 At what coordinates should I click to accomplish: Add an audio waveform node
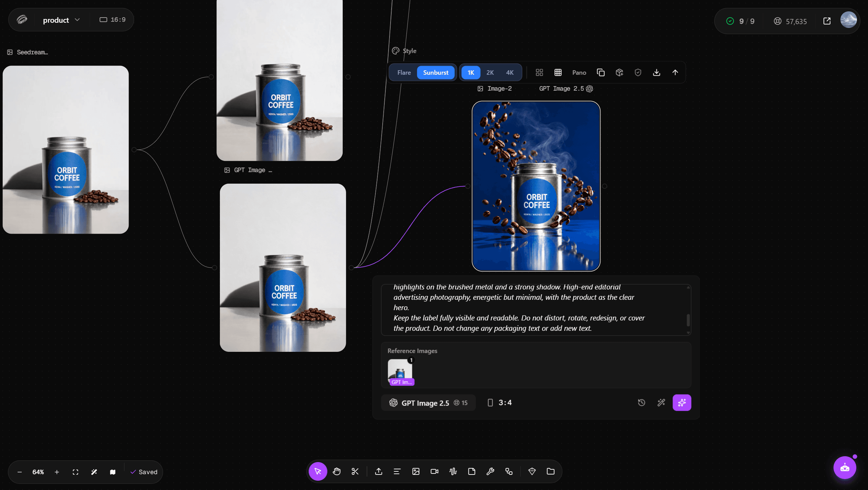click(453, 471)
